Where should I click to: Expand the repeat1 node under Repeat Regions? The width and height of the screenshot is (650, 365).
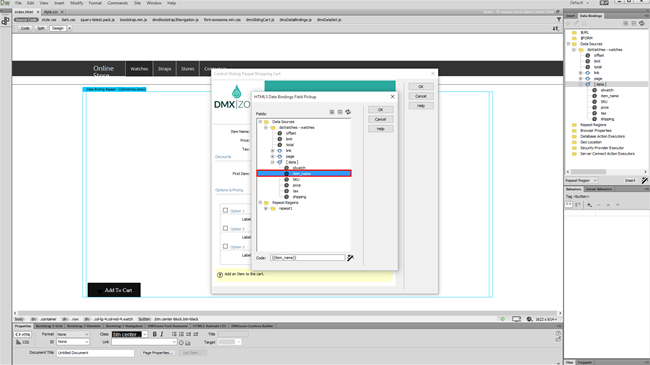tap(266, 209)
